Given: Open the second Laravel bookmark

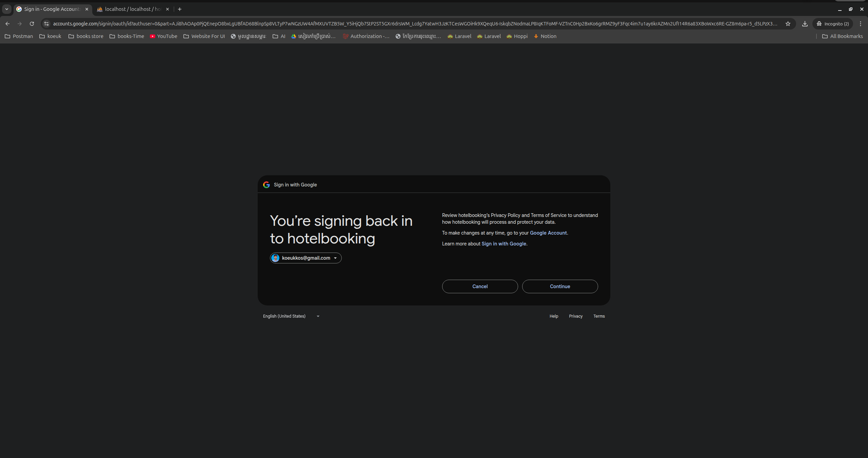Looking at the screenshot, I should click(x=489, y=36).
